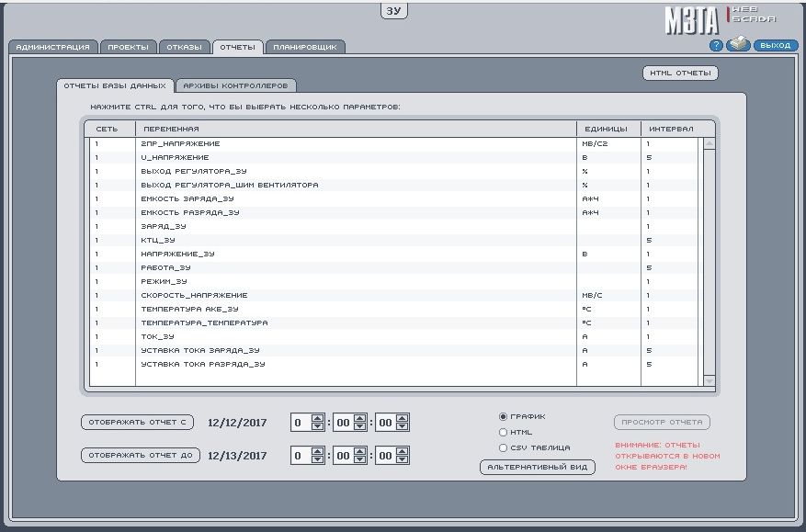Select the ГРАФИК radio button

pyautogui.click(x=503, y=416)
